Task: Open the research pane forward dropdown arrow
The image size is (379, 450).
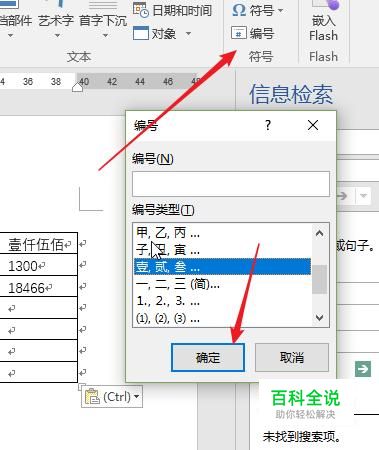Action: (x=363, y=195)
